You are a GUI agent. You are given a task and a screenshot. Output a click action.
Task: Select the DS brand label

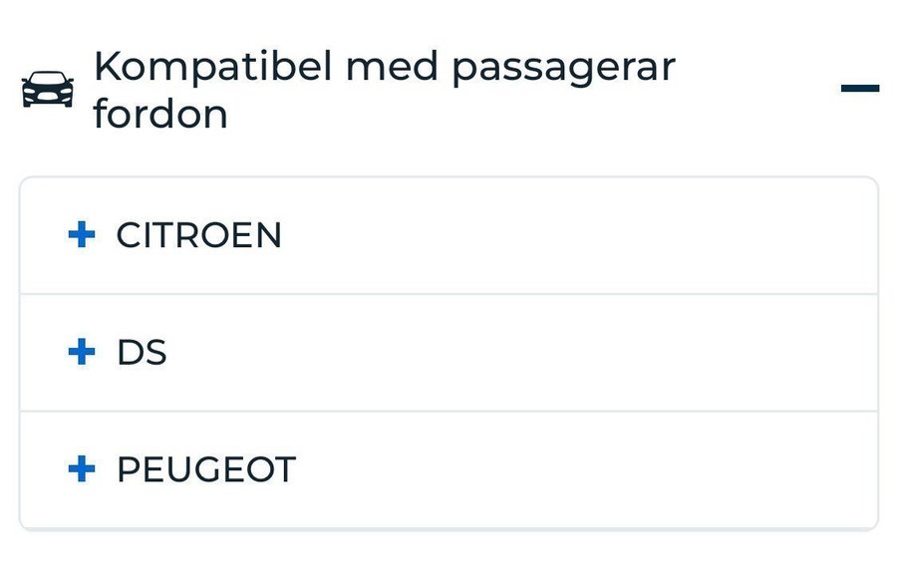pyautogui.click(x=142, y=353)
